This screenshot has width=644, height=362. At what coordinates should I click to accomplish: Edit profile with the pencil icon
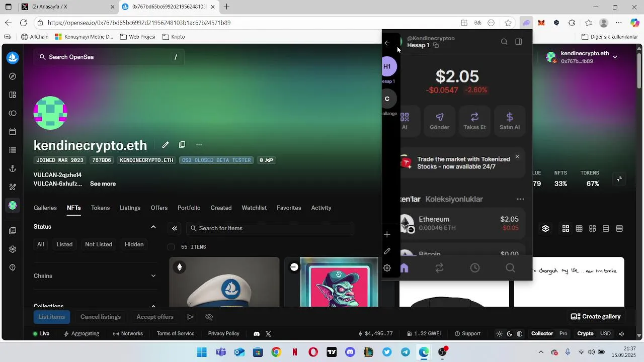point(165,145)
